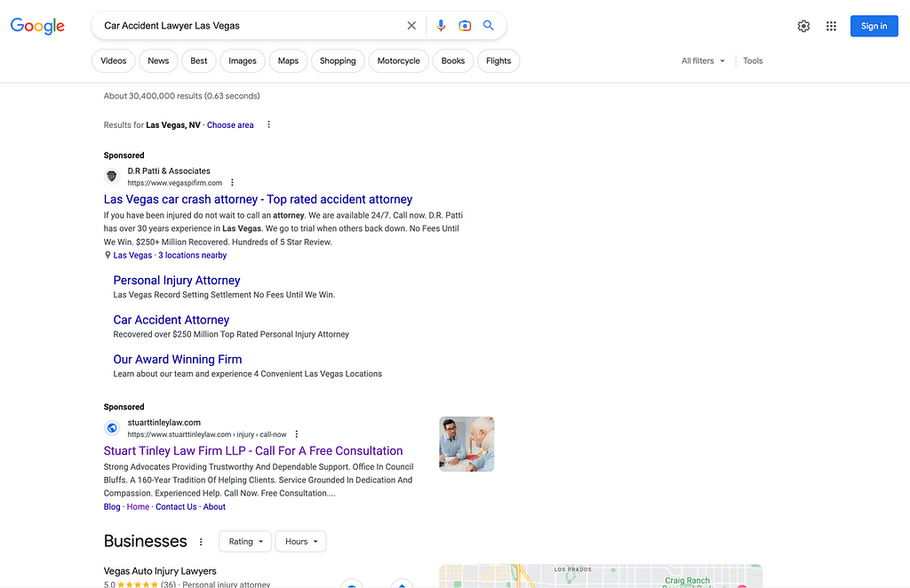The width and height of the screenshot is (910, 588).
Task: Open the Stuart Tinley Law Firm LLP headline
Action: click(x=253, y=450)
